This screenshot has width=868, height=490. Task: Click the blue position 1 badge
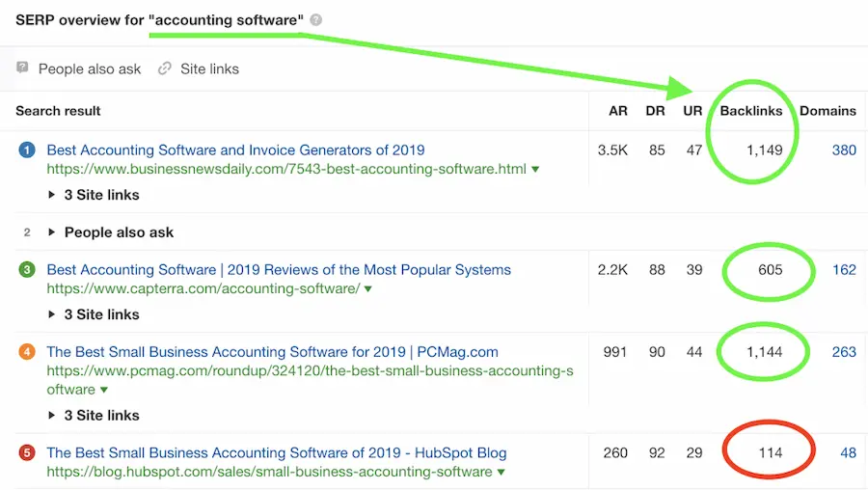(x=27, y=150)
